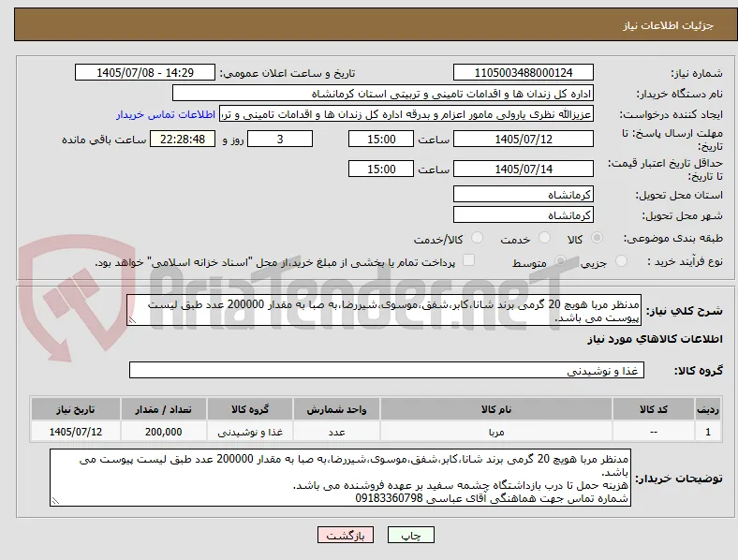738x560 pixels.
Task: Click the need number field 1105003488000124
Action: point(524,72)
